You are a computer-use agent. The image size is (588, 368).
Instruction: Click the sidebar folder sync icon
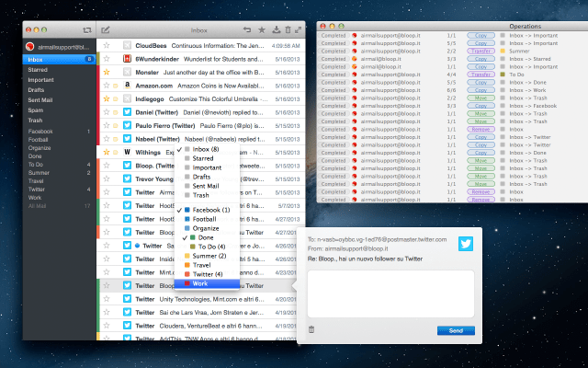[87, 30]
